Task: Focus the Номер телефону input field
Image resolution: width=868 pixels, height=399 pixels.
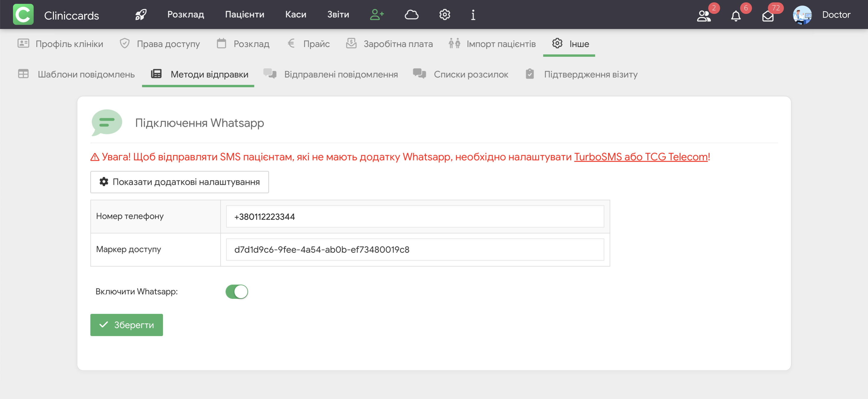Action: pyautogui.click(x=415, y=217)
